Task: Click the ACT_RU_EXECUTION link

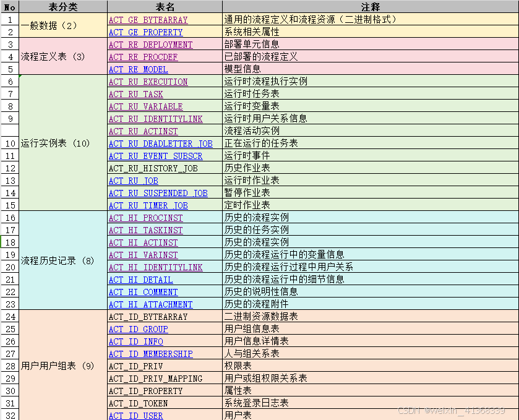Action: click(148, 82)
